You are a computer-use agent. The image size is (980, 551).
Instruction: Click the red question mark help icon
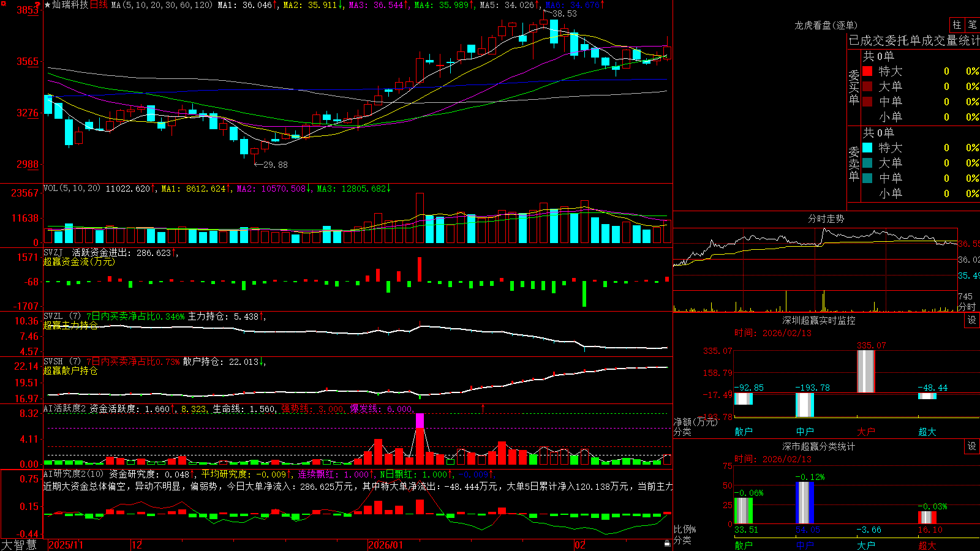pyautogui.click(x=37, y=5)
